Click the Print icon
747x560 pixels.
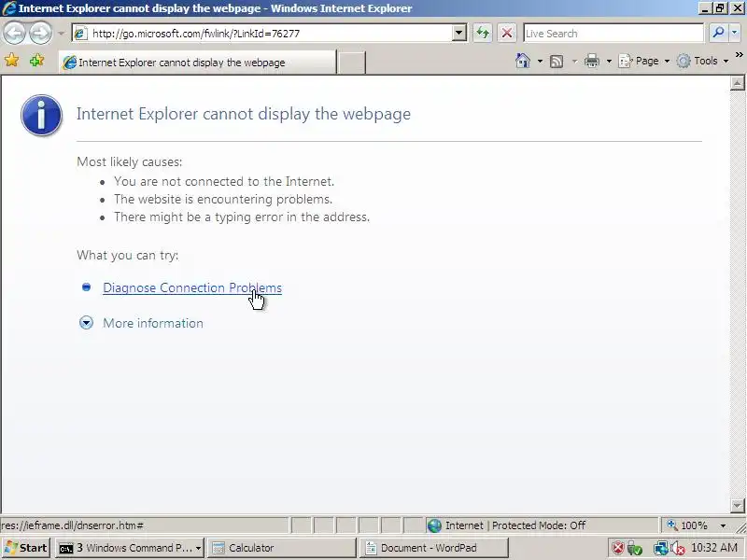coord(592,61)
